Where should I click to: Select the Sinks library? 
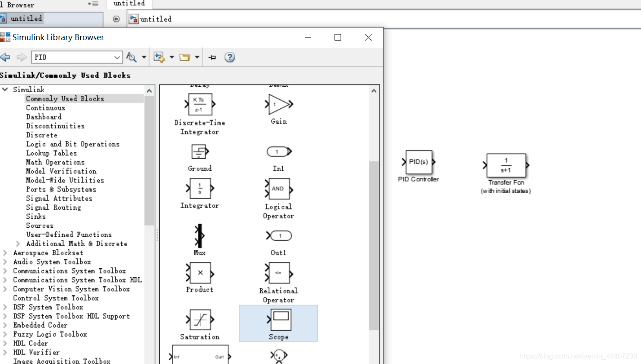tap(36, 217)
